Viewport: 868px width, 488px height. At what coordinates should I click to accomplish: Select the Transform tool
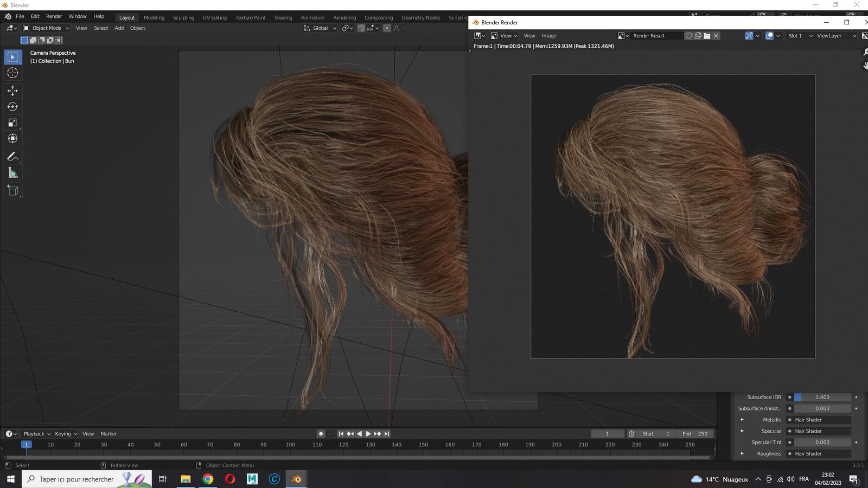[12, 138]
